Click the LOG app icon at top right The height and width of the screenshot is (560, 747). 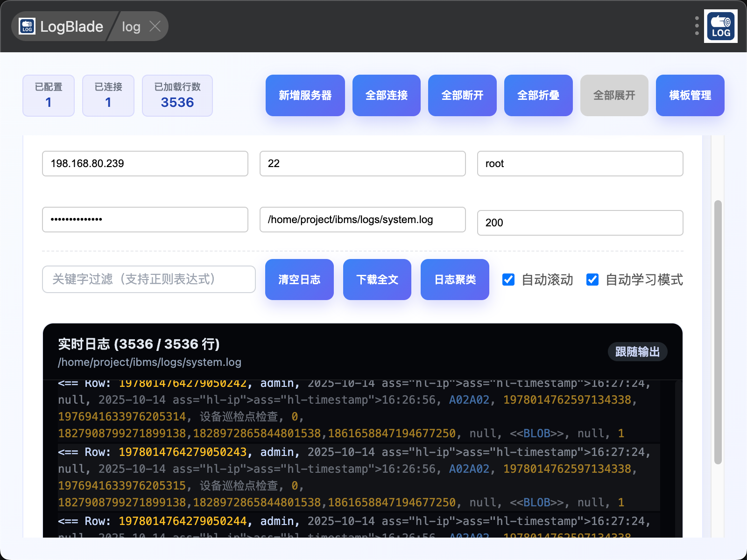pos(720,27)
